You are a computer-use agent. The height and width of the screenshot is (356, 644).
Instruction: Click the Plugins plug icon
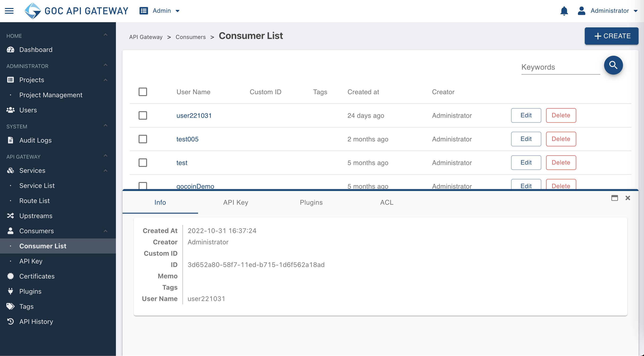(x=10, y=291)
